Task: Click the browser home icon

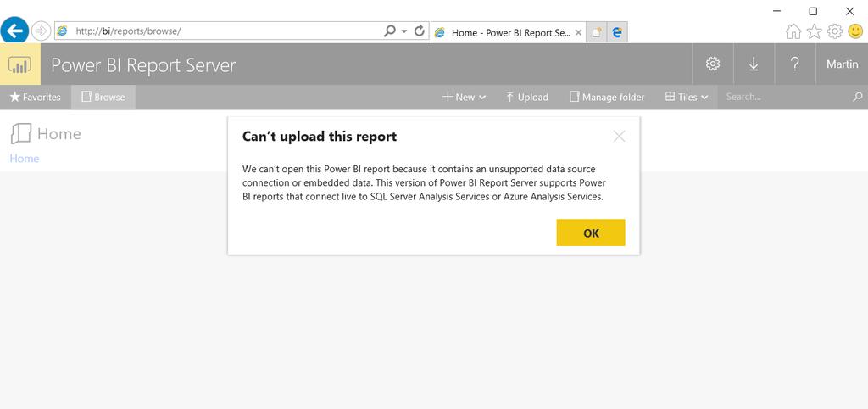Action: pos(793,31)
